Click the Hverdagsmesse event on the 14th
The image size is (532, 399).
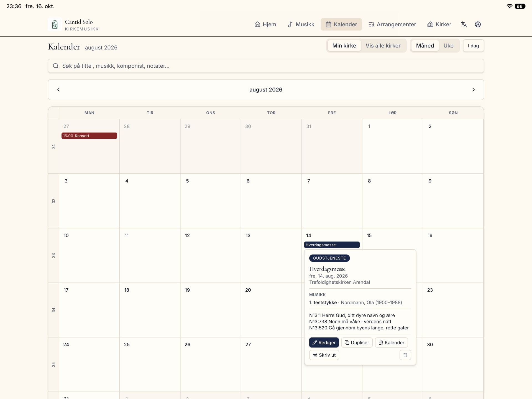click(332, 245)
